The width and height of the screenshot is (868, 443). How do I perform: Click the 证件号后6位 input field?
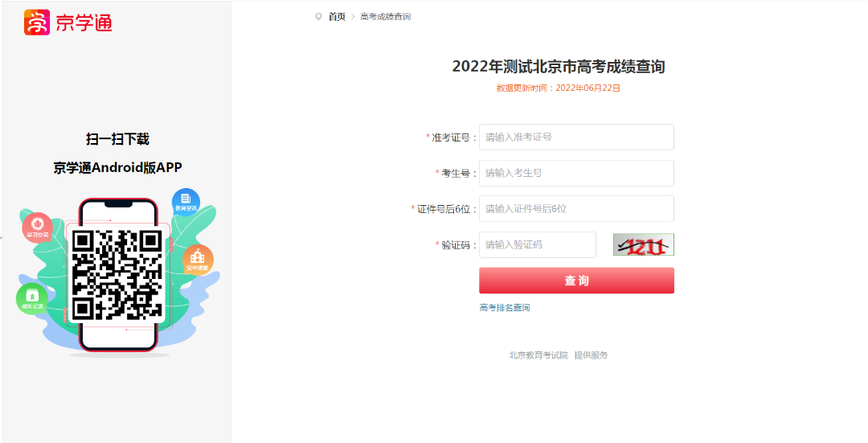(x=576, y=209)
